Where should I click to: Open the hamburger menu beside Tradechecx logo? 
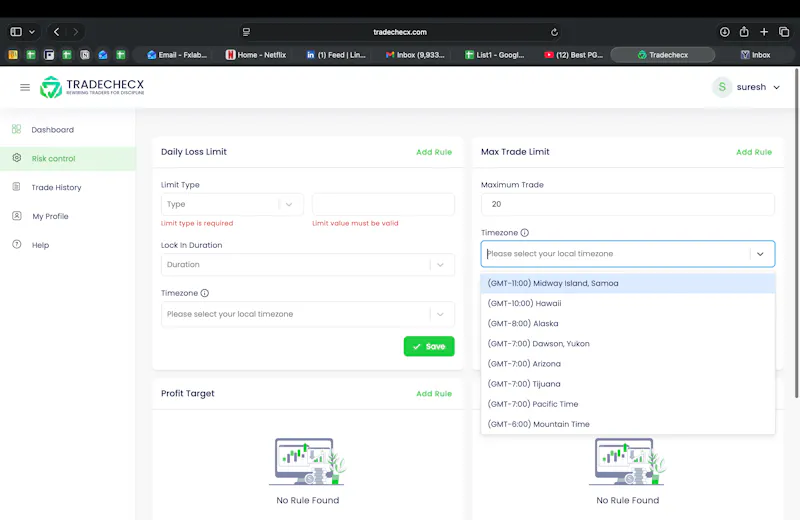[25, 87]
